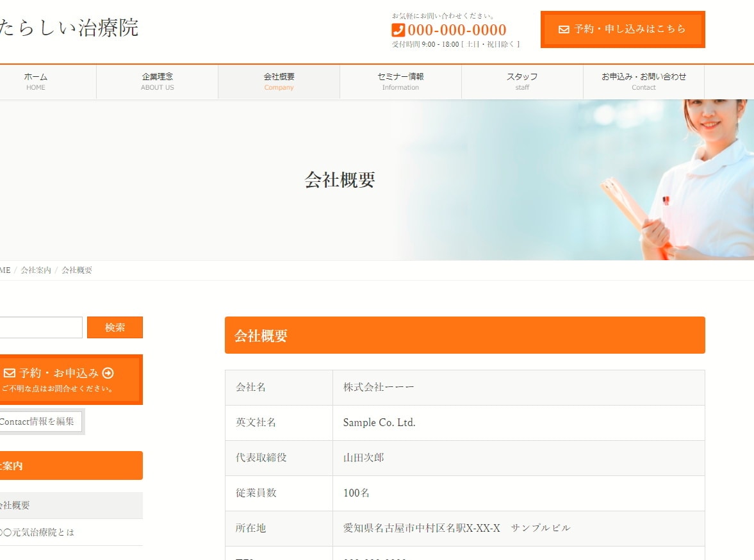
Task: Click the Sample Co. Ltd. cell
Action: click(x=519, y=422)
